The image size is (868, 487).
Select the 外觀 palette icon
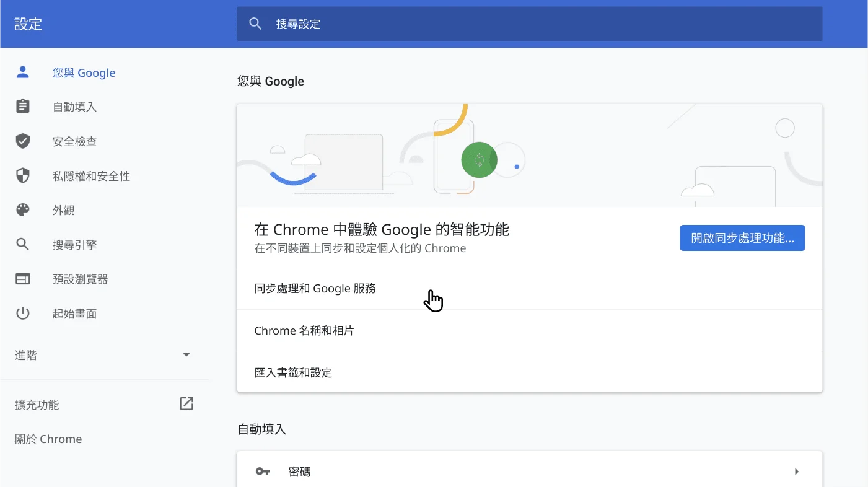pos(23,209)
